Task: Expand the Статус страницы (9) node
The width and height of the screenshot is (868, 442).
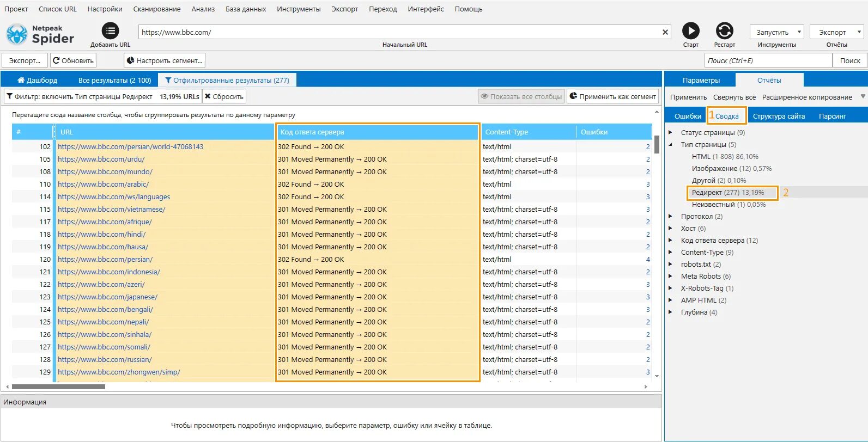Action: tap(670, 132)
